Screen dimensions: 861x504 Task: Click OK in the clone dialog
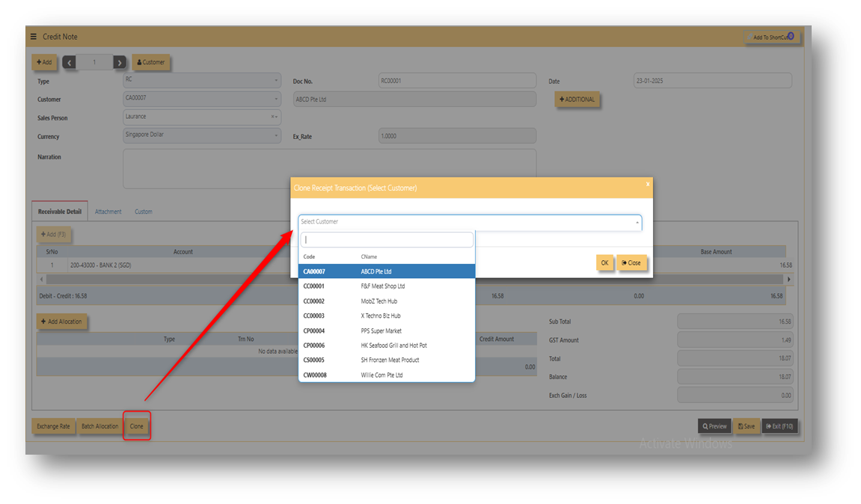(604, 263)
